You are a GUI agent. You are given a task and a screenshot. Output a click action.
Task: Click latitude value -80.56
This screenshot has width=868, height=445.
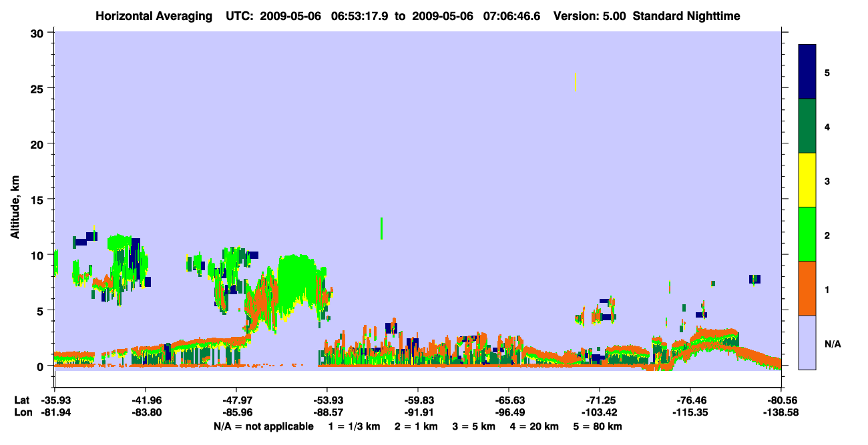[x=781, y=400]
